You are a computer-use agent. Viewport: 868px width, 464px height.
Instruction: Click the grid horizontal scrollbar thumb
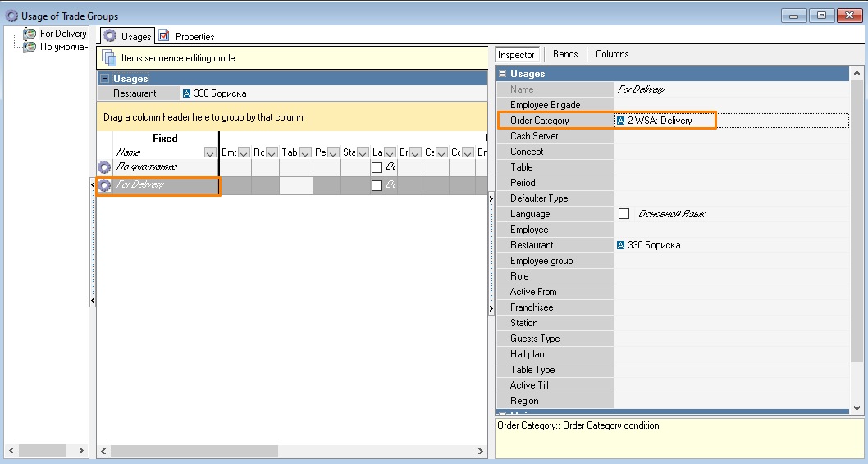(194, 451)
